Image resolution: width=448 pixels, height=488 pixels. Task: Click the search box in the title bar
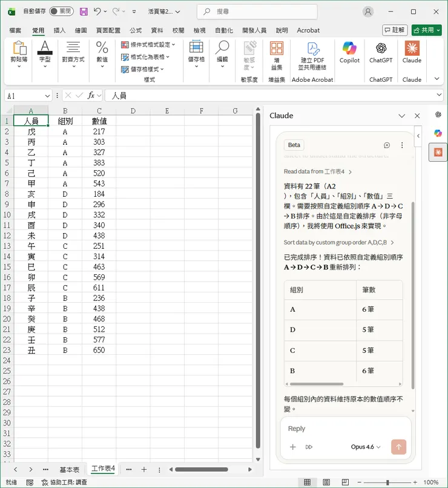(x=257, y=12)
